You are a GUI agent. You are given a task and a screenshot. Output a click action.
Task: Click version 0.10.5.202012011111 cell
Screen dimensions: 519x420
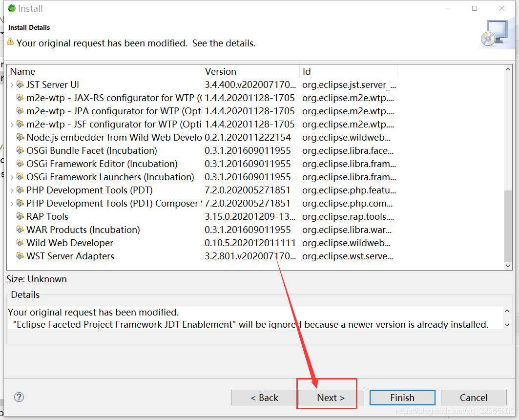tap(250, 243)
